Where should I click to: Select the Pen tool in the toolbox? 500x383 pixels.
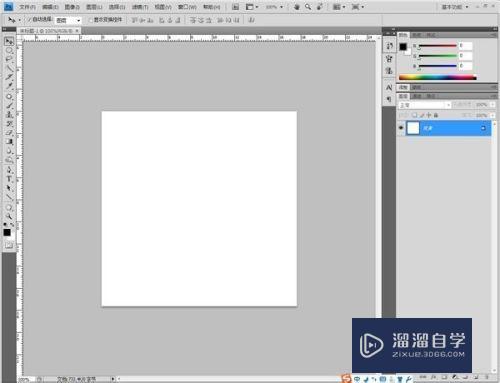(9, 170)
